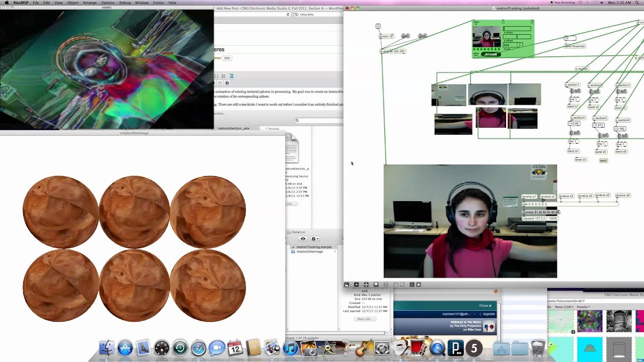This screenshot has height=362, width=644.
Task: Open the MaxMSP application menu
Action: (21, 3)
